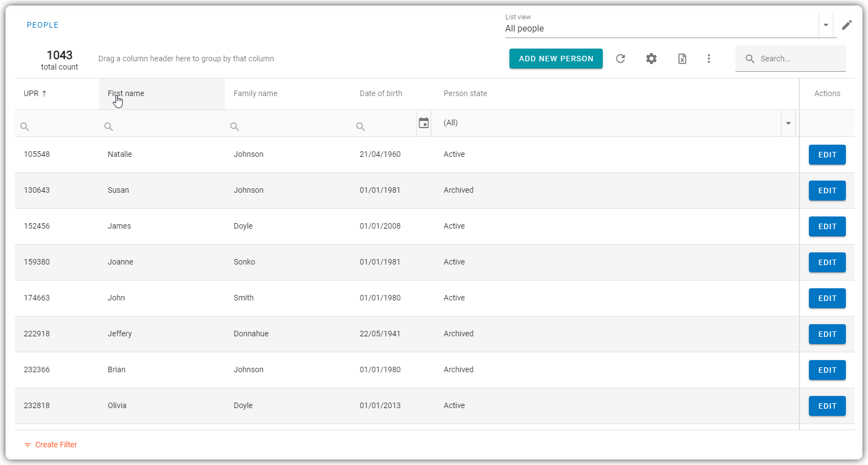Screen dimensions: 868x465
Task: Select UPR cell 159380
Action: tap(36, 262)
